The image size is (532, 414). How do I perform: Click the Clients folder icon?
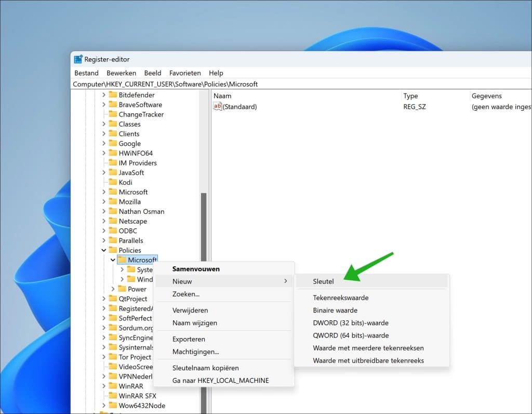(x=113, y=134)
